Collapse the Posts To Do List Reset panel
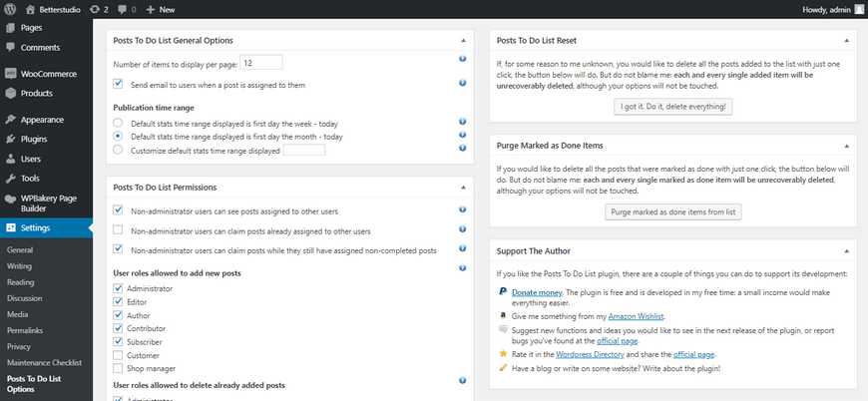Screen dimensions: 868x401 [846, 40]
